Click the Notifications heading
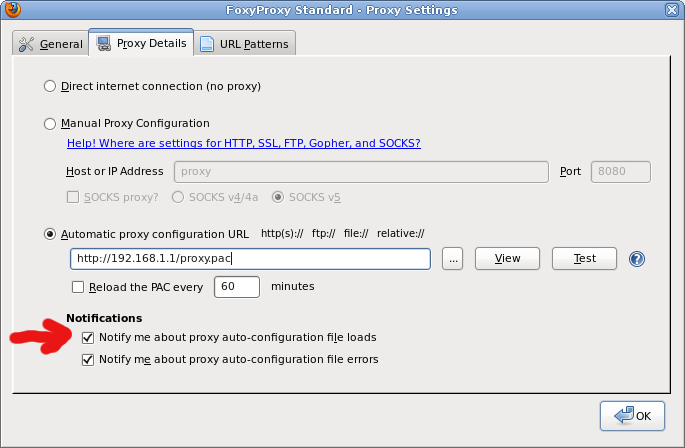 [104, 318]
